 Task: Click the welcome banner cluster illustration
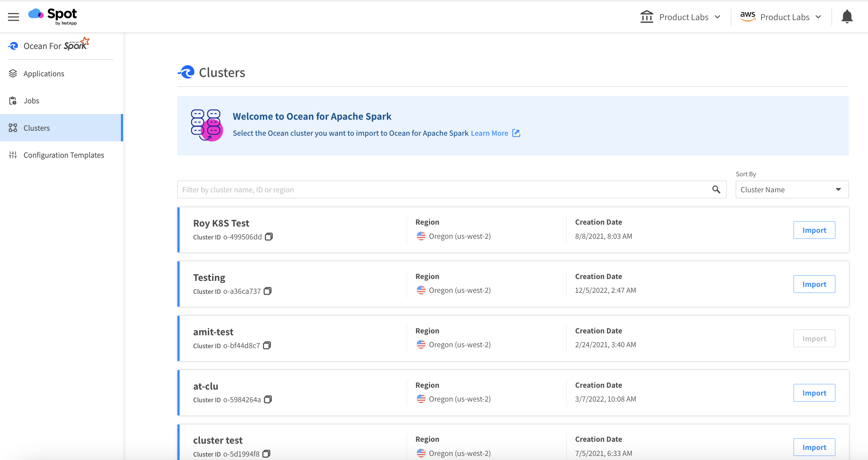207,125
